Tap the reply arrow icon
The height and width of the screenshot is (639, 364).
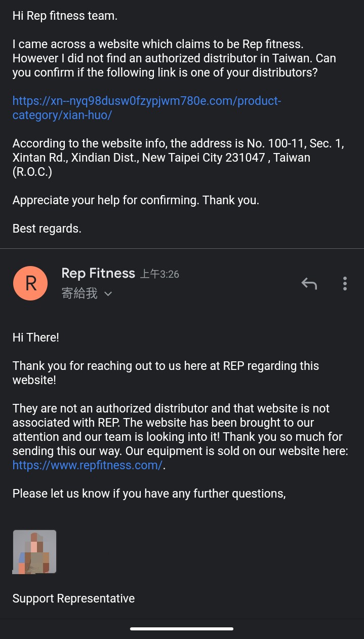click(x=309, y=283)
